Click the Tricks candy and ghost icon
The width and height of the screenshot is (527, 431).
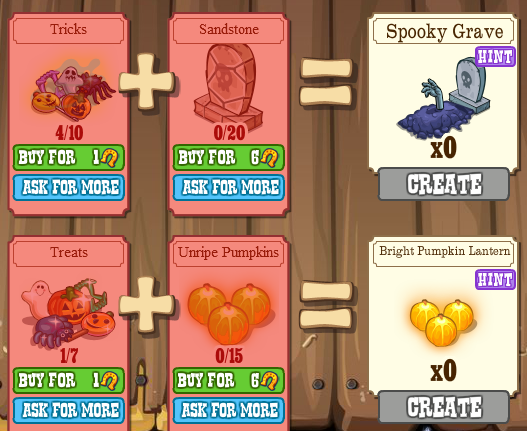pos(73,91)
